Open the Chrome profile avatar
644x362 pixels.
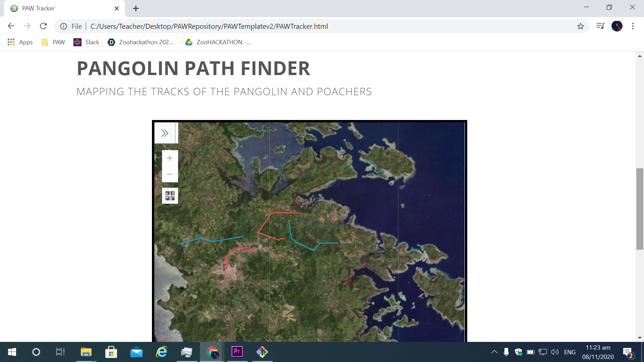pyautogui.click(x=617, y=26)
